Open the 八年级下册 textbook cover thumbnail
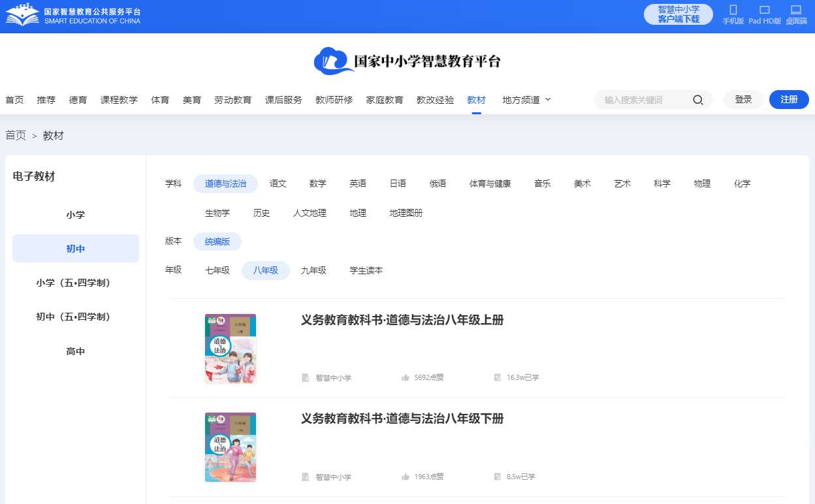Screen dimensions: 815x504 231,447
